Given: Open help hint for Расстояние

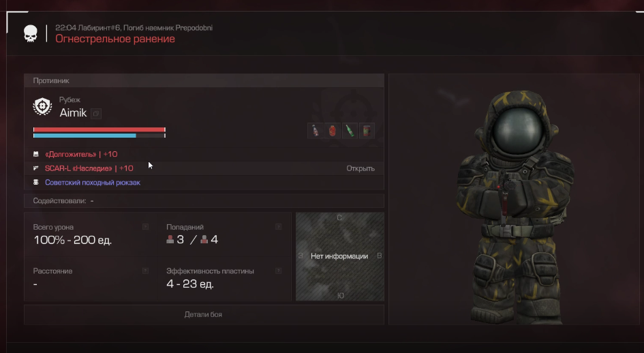Looking at the screenshot, I should [145, 271].
